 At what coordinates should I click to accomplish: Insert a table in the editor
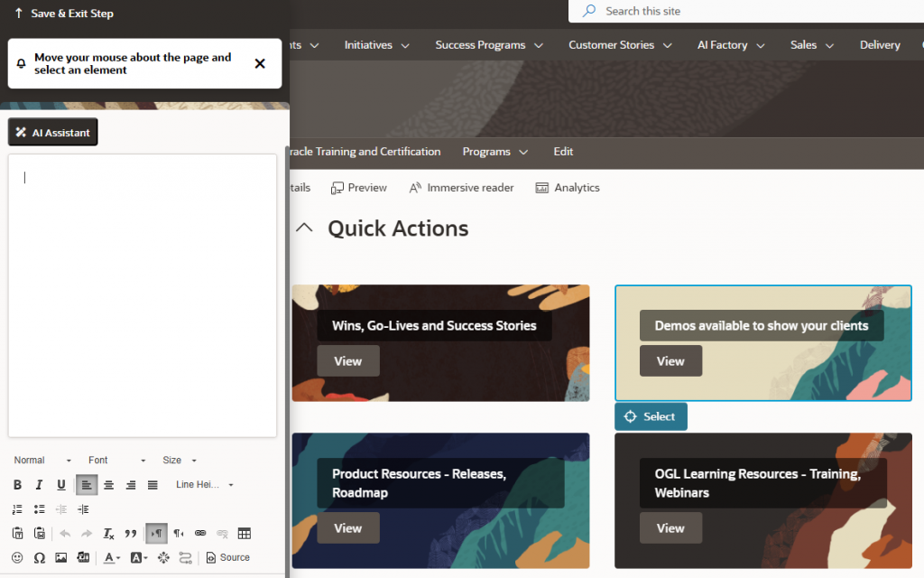[x=244, y=533]
